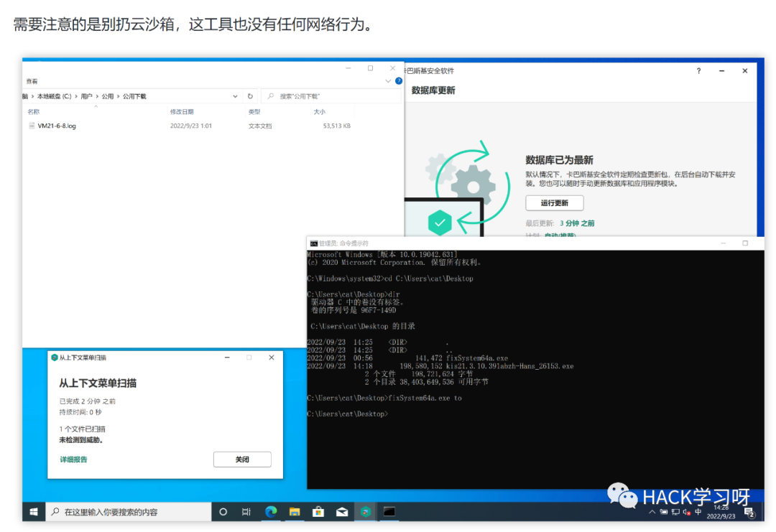Close the context menu scan dialog with 关闭
Viewport: 776px width, 532px height.
point(242,459)
